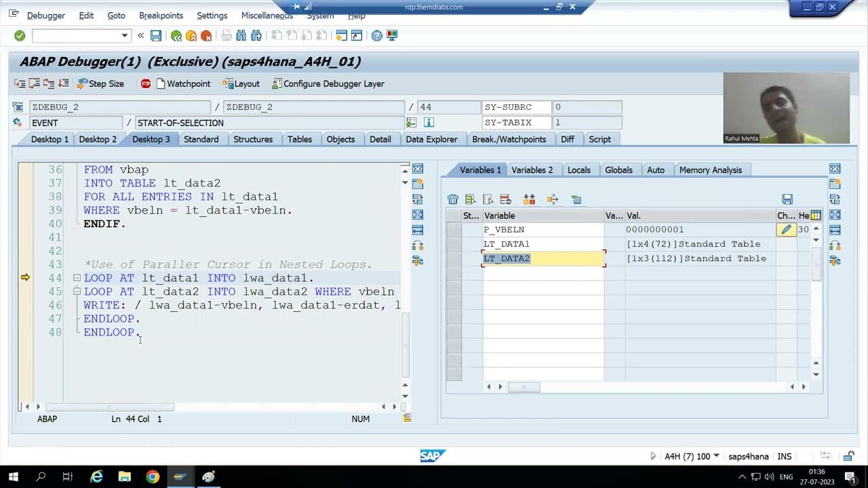Open Internet Explorer from the taskbar
This screenshot has width=868, height=488.
click(x=96, y=477)
